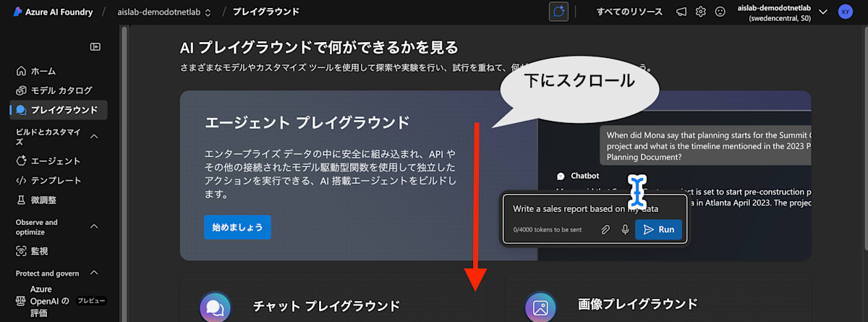Click the paperclip attach icon
Image resolution: width=868 pixels, height=322 pixels.
click(606, 229)
